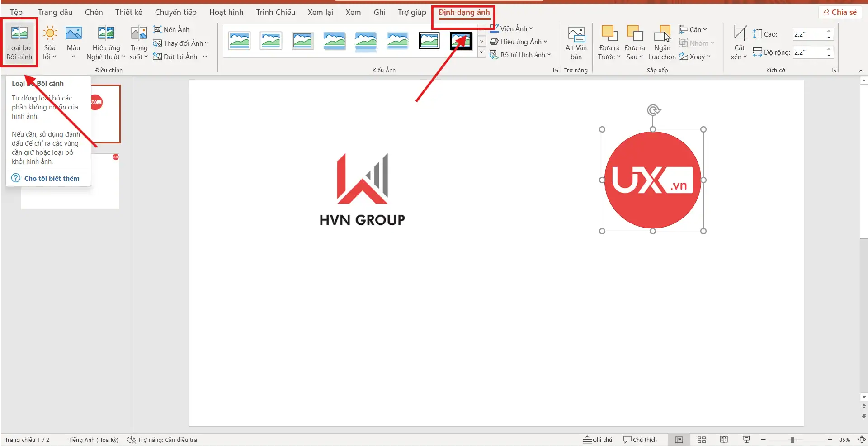Open the Trợ giúp help tab
The width and height of the screenshot is (868, 446).
tap(412, 12)
